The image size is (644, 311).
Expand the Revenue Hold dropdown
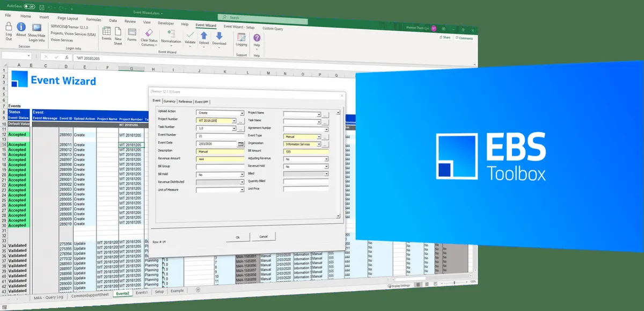pos(326,167)
